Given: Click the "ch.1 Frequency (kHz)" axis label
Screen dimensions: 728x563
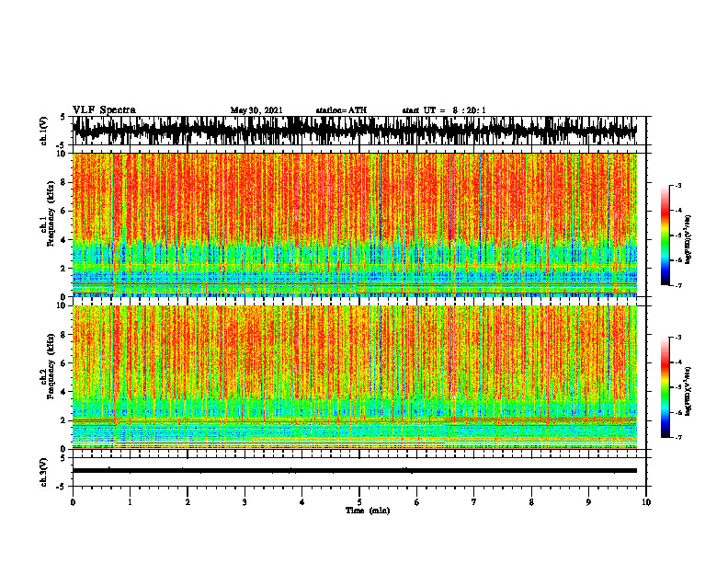Looking at the screenshot, I should click(x=49, y=213).
